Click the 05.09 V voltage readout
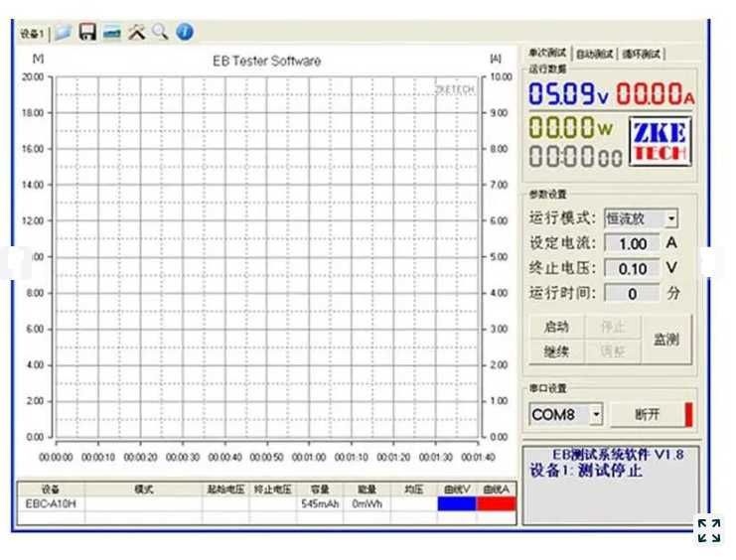This screenshot has width=736, height=560. (568, 93)
